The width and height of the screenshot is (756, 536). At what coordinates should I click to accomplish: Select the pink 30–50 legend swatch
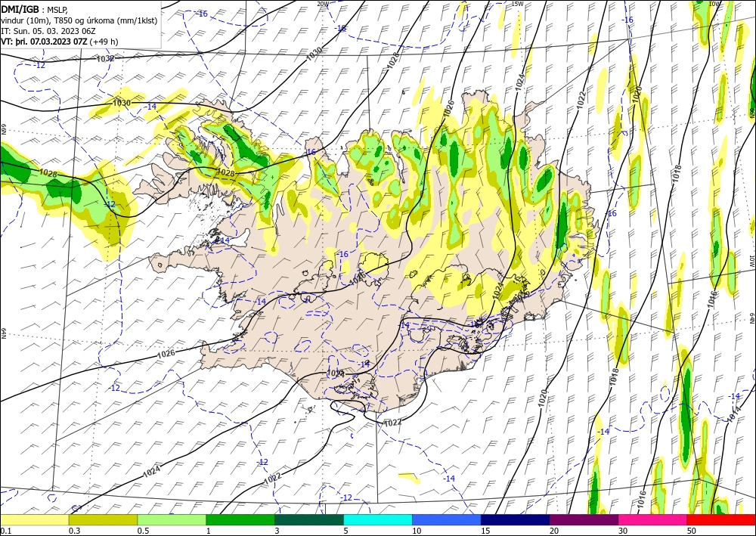click(653, 520)
